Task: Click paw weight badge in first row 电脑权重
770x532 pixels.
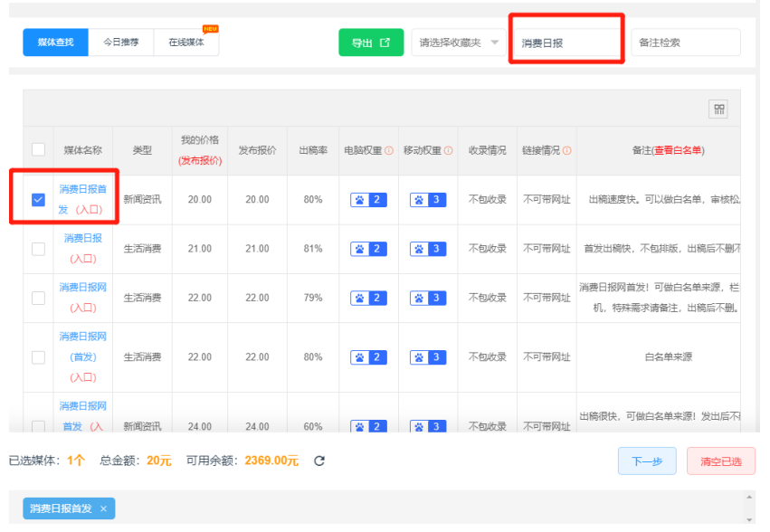Action: coord(368,200)
